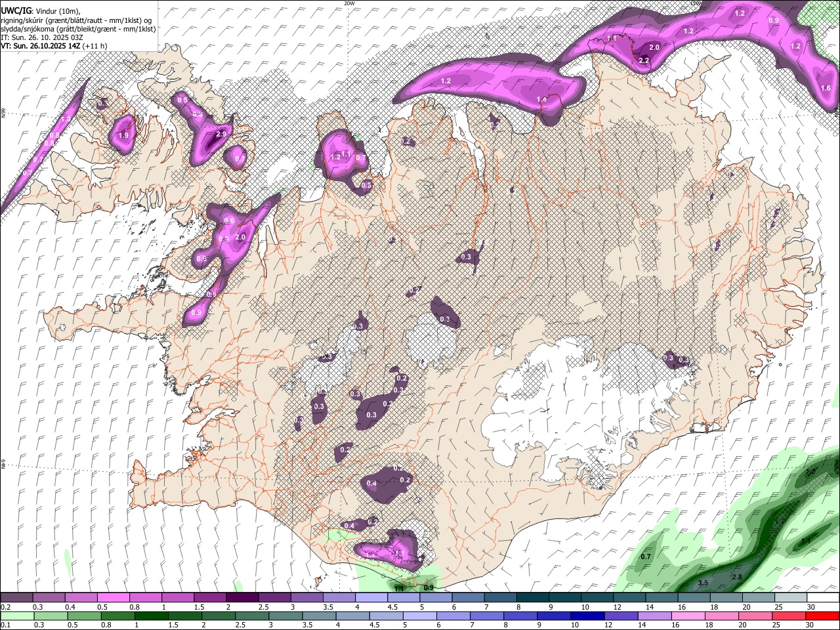Click the '4.5' label on the upper legend row
The image size is (840, 630).
[x=392, y=607]
